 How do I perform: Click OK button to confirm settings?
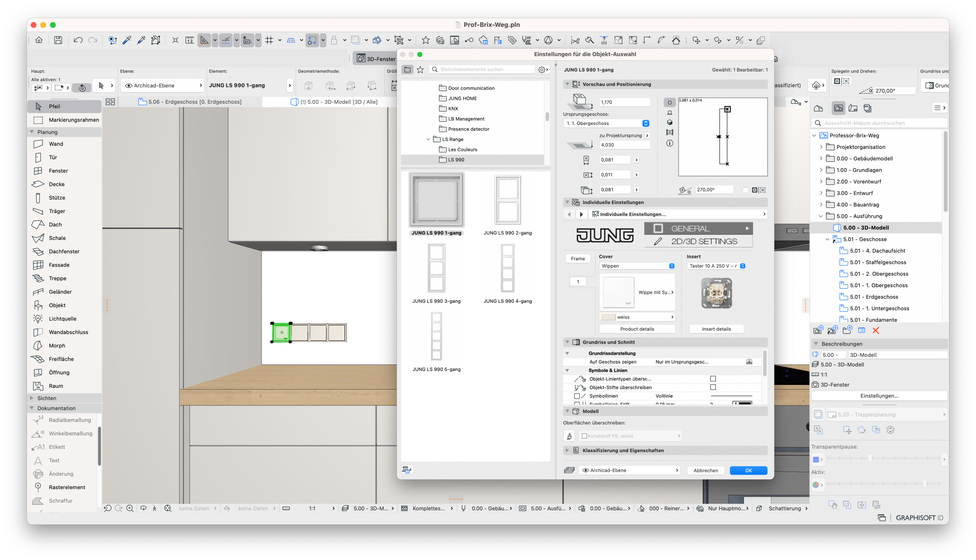748,470
